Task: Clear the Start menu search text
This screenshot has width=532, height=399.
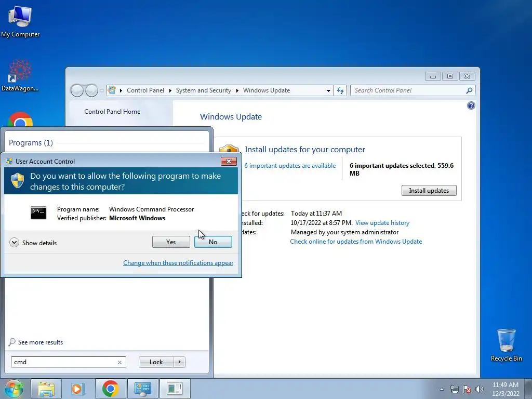Action: (x=120, y=362)
